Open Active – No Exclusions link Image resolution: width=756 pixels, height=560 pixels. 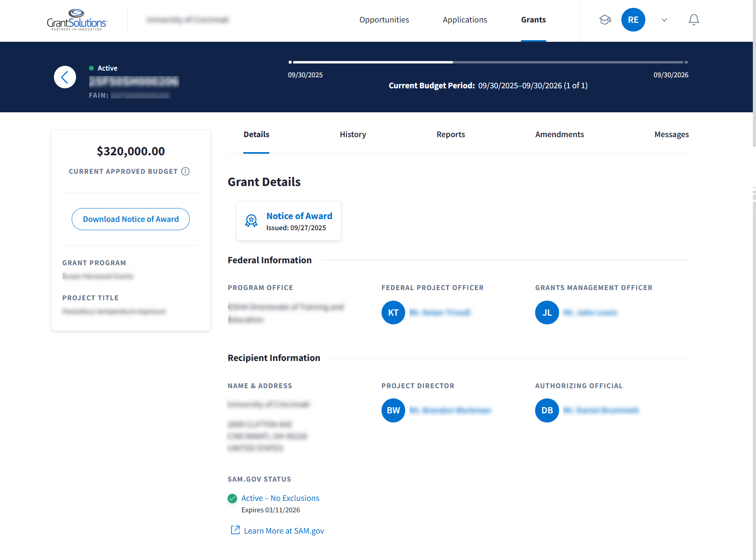[x=280, y=498]
